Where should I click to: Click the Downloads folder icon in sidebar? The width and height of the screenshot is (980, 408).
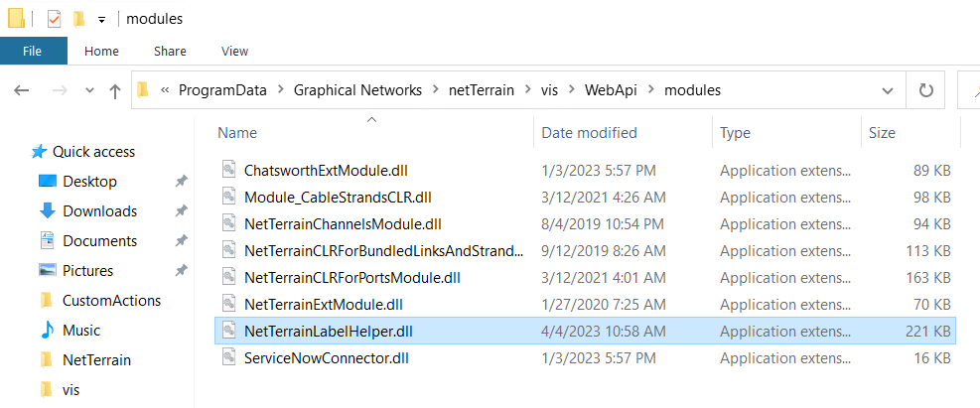[47, 211]
